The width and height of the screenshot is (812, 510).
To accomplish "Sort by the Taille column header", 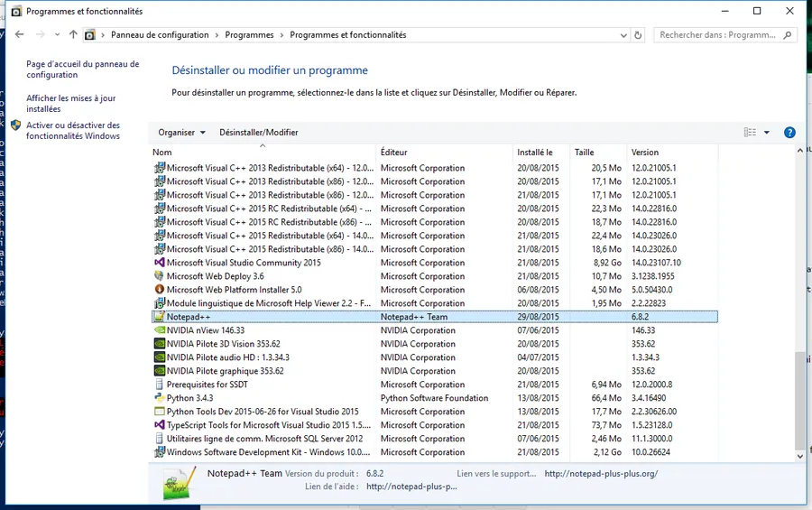I will tap(584, 152).
